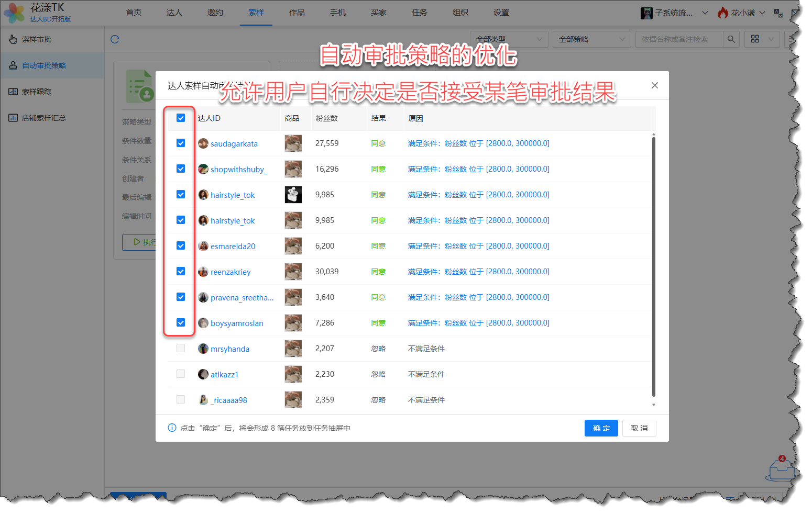812x515 pixels.
Task: Open 店铺索样汇总 in the sidebar
Action: click(43, 118)
